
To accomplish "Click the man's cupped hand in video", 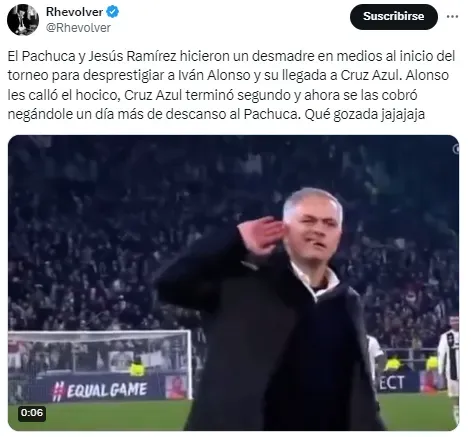I will [262, 235].
